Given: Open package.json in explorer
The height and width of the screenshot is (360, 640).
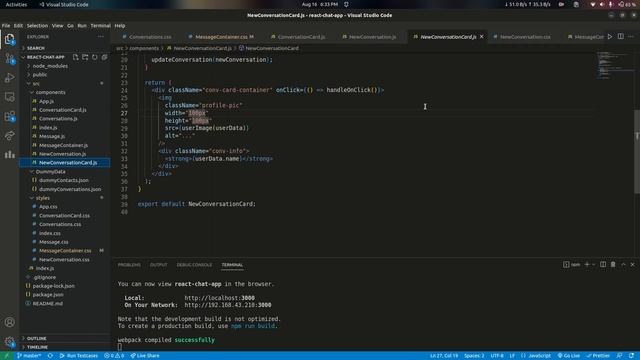Looking at the screenshot, I should tap(48, 295).
